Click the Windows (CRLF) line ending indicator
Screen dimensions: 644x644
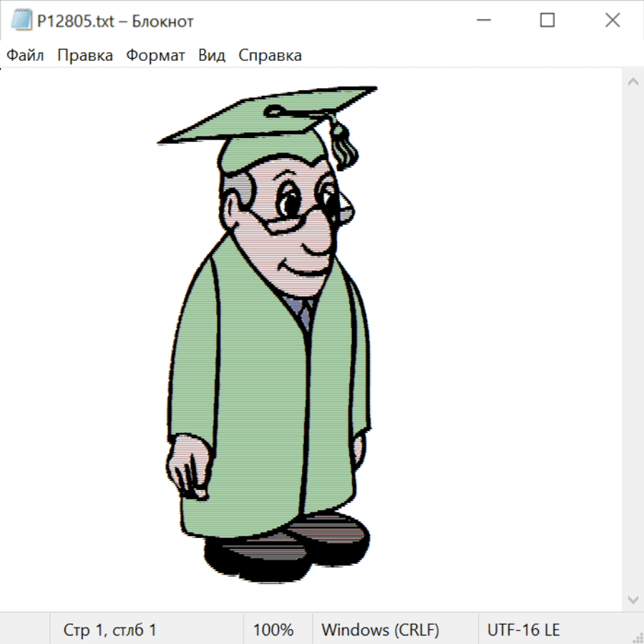380,630
